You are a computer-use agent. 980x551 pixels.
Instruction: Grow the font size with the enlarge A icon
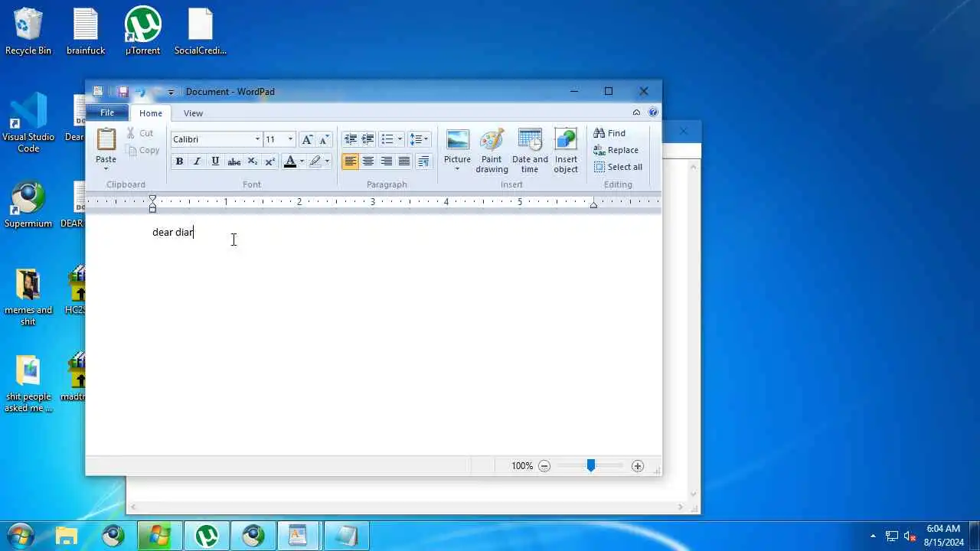[x=307, y=139]
